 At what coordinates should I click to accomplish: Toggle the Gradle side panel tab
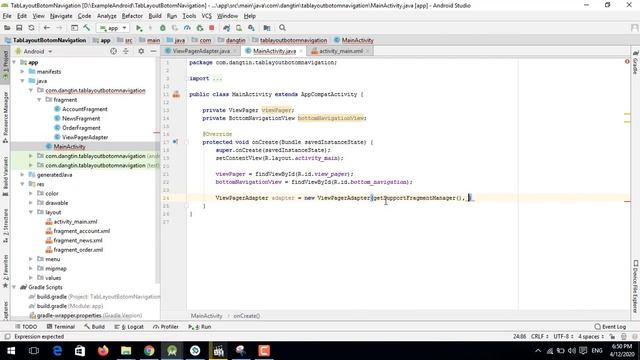(x=635, y=63)
